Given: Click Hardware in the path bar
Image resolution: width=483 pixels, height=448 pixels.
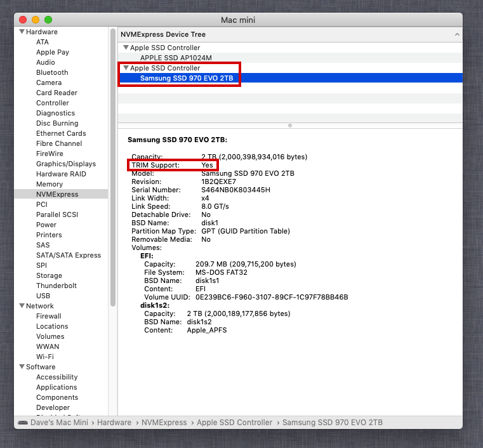Looking at the screenshot, I should tap(114, 423).
